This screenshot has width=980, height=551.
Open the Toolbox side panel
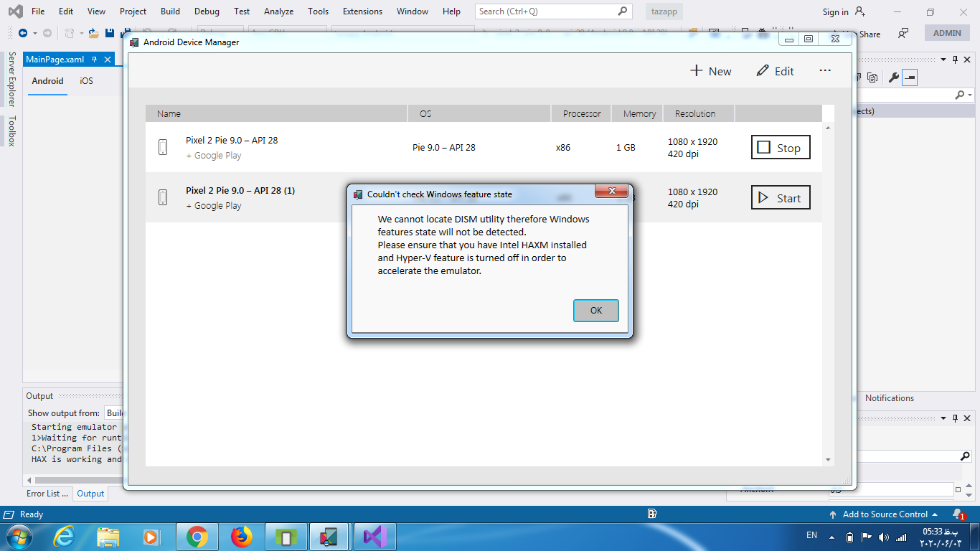point(11,131)
